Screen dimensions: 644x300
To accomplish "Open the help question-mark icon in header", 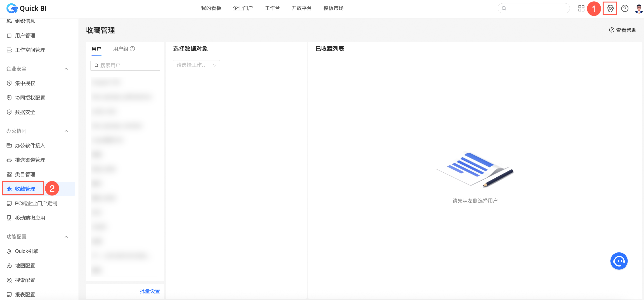I will [x=625, y=8].
